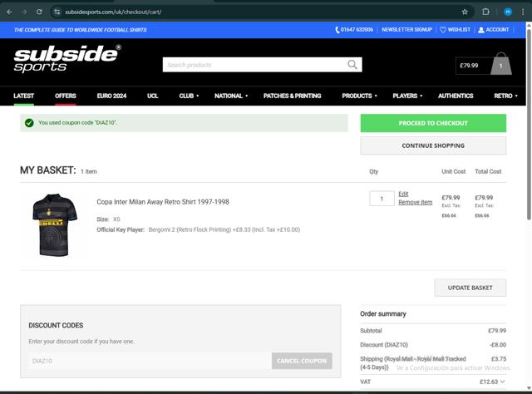Open the ACCOUNT link
The width and height of the screenshot is (532, 394).
[x=497, y=30]
